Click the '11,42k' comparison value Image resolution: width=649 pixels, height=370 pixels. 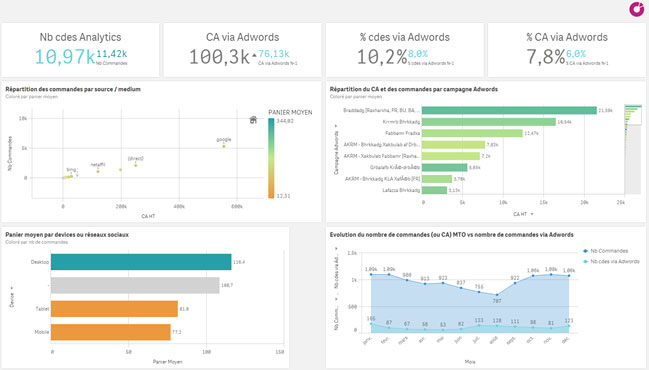(x=112, y=54)
